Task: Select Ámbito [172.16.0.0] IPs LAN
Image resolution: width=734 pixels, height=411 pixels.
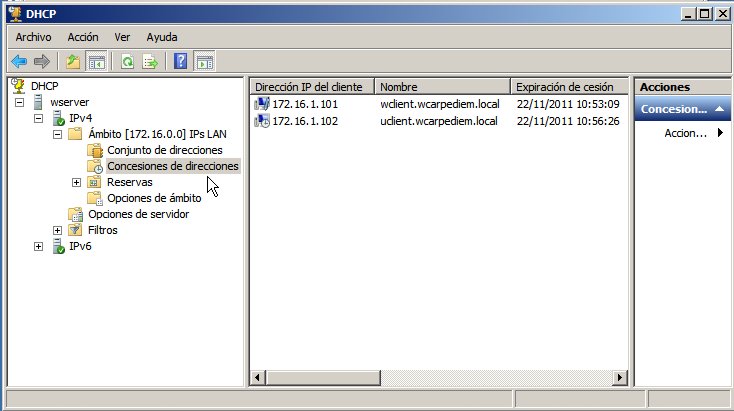Action: pyautogui.click(x=157, y=134)
